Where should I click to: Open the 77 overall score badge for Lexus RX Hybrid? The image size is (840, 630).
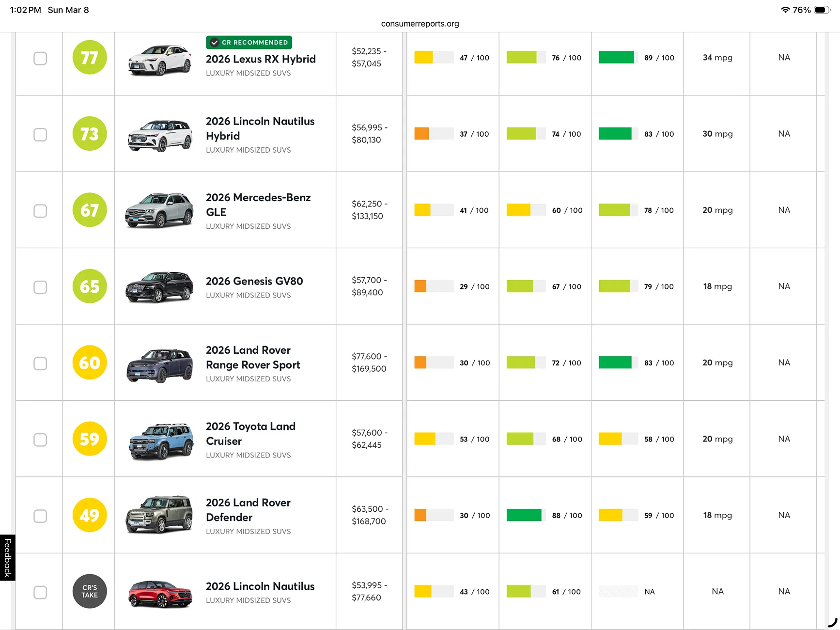(90, 58)
